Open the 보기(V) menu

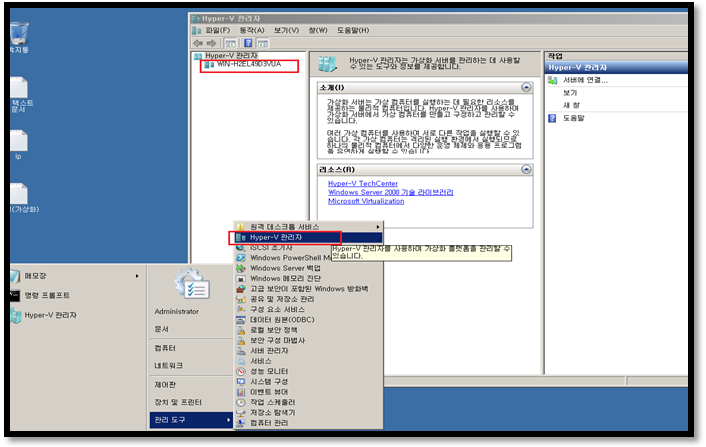coord(286,30)
